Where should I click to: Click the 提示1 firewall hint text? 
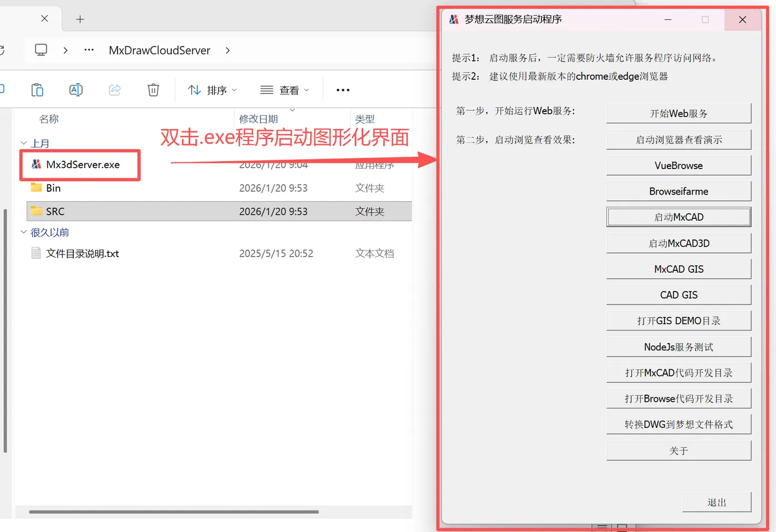[585, 58]
